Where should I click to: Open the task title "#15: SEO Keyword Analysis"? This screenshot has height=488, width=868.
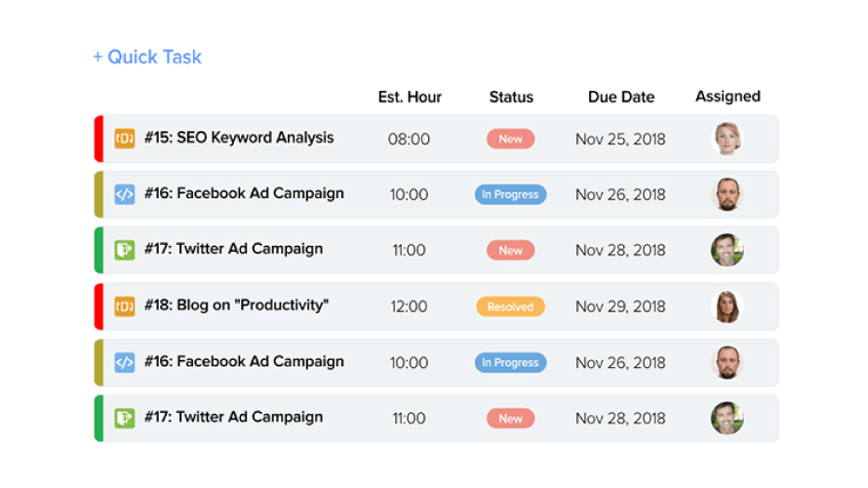point(239,138)
